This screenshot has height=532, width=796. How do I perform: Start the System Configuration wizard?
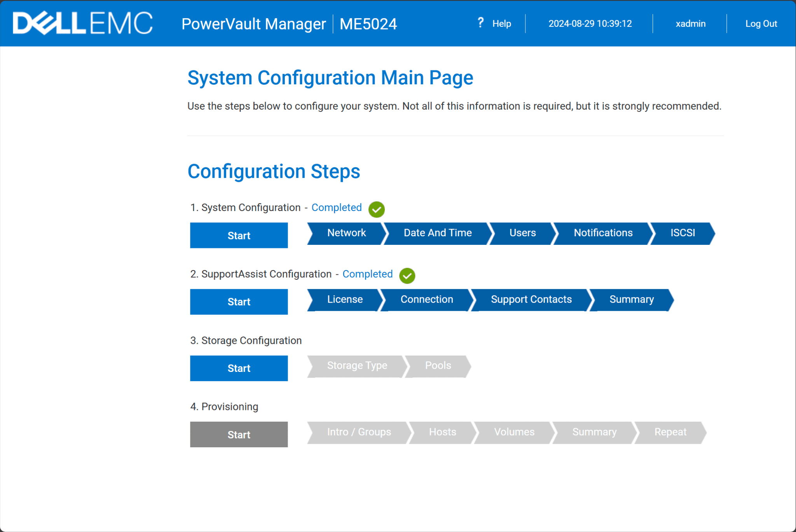click(239, 235)
